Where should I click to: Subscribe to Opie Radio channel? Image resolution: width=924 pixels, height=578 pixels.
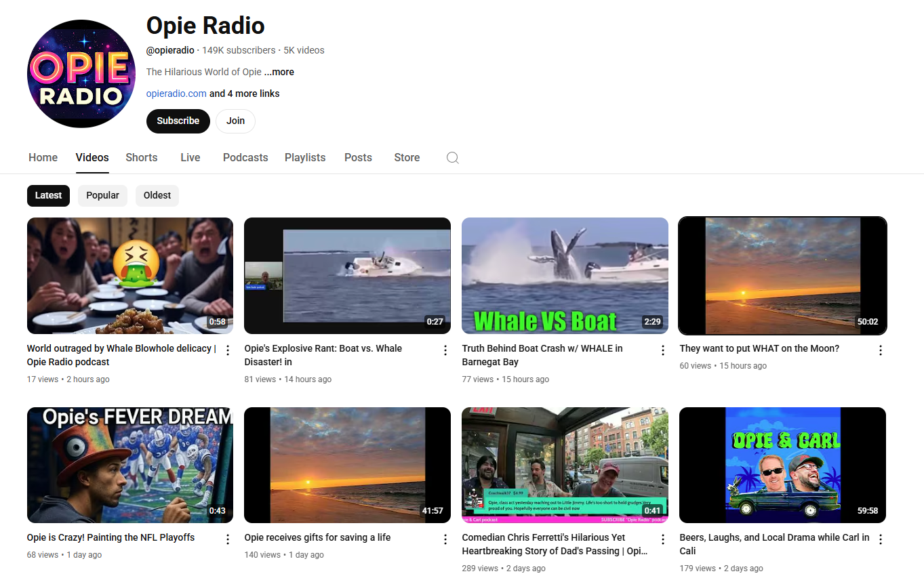[178, 121]
